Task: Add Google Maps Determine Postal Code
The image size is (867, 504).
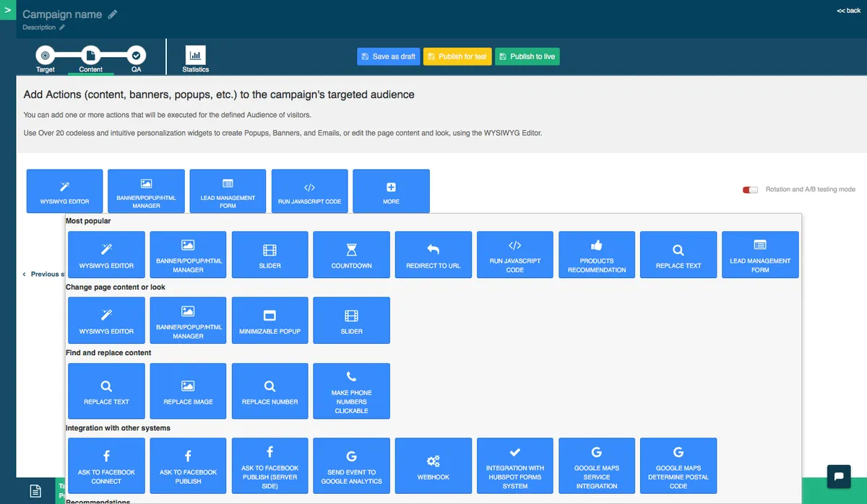Action: 678,466
